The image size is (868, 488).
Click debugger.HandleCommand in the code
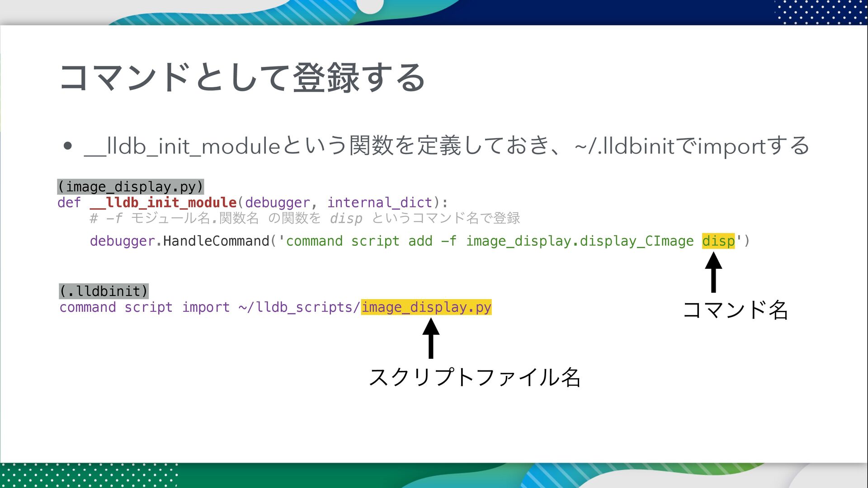pos(179,241)
